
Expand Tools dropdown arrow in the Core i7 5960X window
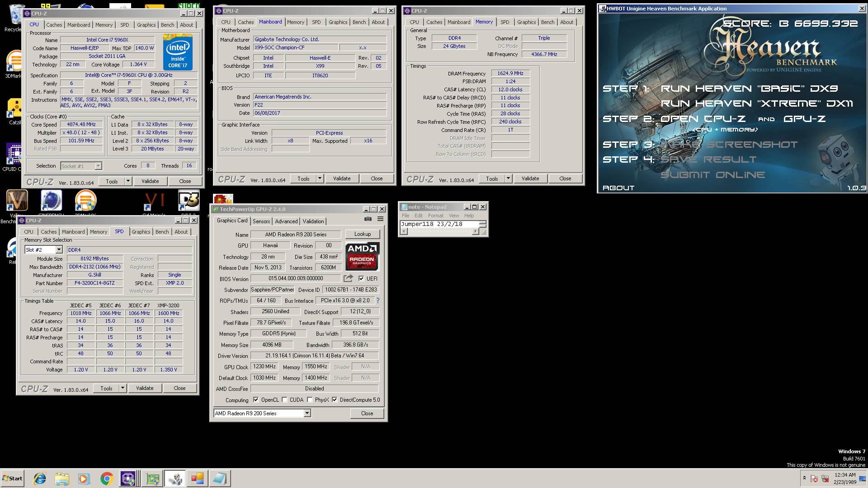coord(128,181)
